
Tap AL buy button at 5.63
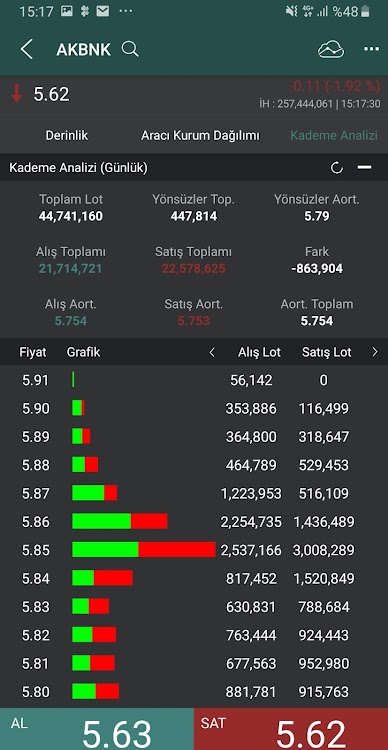point(97,729)
